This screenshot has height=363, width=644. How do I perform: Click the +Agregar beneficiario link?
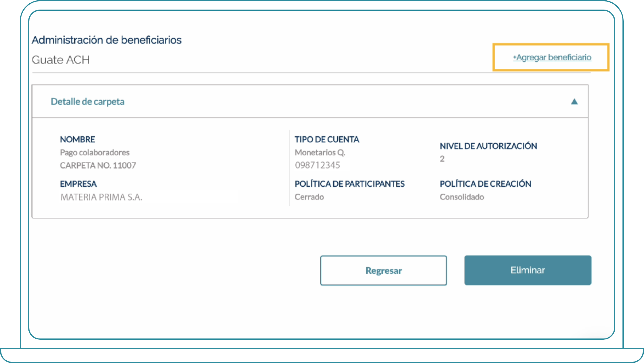(552, 57)
